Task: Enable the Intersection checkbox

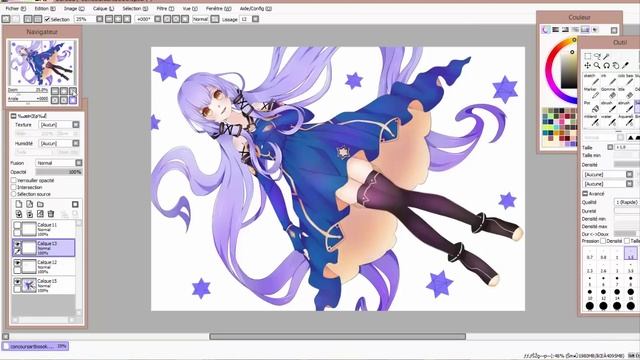Action: point(13,187)
